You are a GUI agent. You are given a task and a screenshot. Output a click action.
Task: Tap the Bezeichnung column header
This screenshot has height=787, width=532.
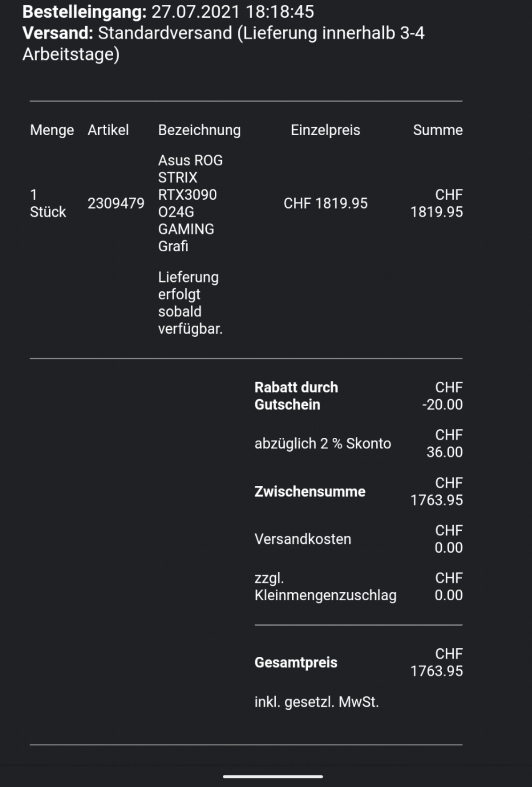click(199, 130)
